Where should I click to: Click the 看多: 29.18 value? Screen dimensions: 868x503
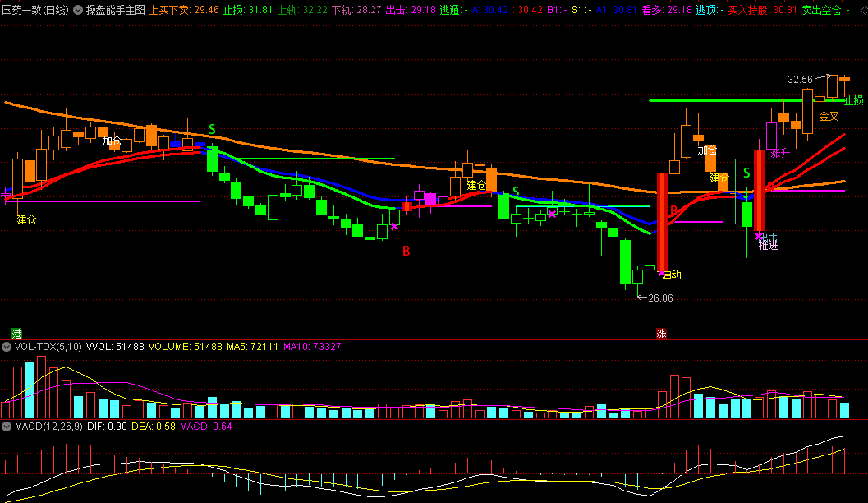[667, 10]
